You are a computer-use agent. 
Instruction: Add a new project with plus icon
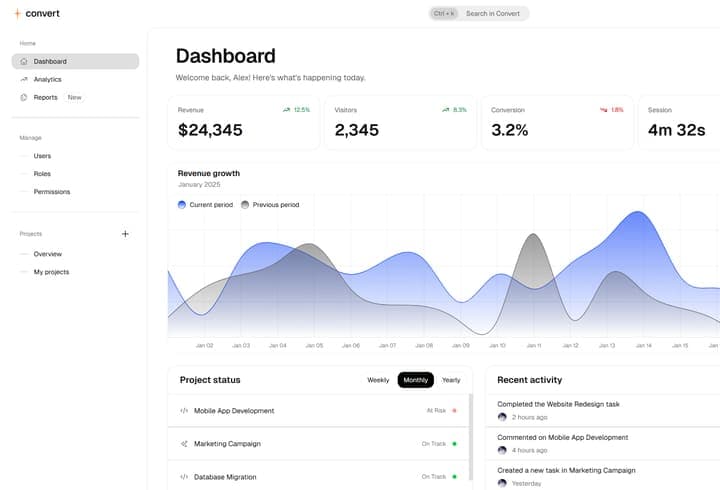click(x=125, y=234)
